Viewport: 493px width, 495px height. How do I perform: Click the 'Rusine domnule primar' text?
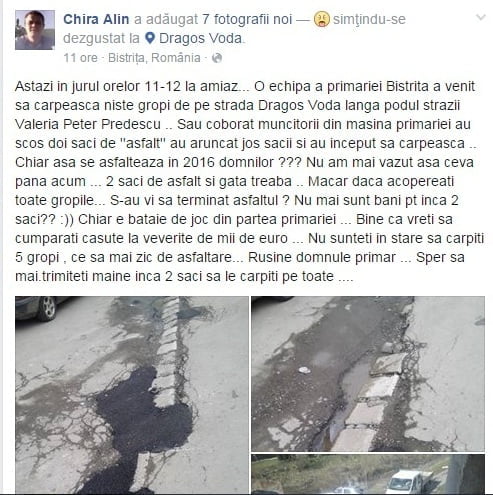[322, 257]
